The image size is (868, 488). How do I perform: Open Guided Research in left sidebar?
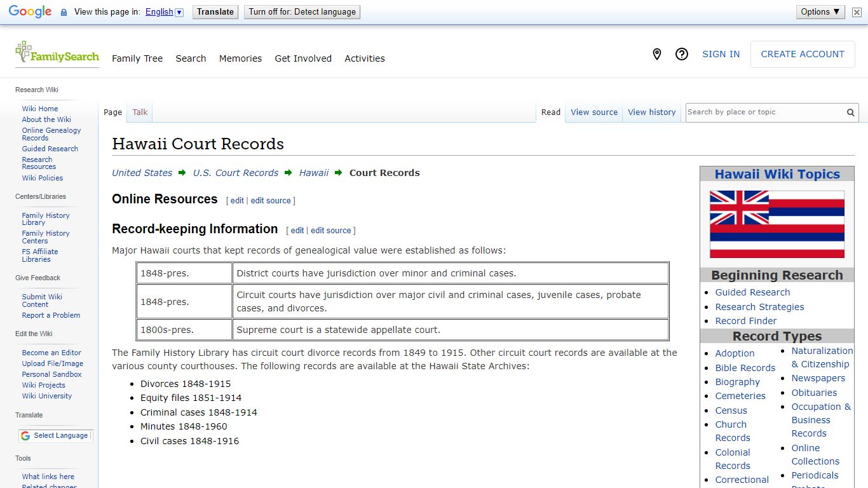click(50, 149)
